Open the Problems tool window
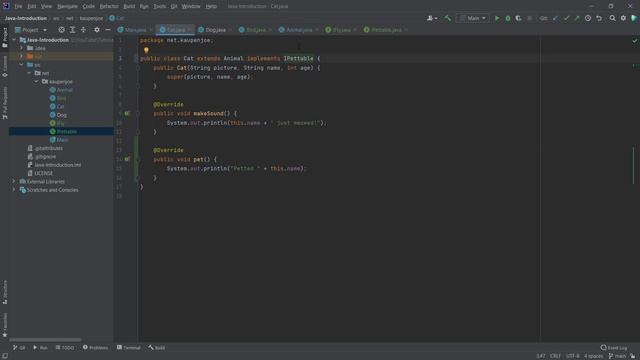Screen dimensions: 640x360 click(x=96, y=348)
